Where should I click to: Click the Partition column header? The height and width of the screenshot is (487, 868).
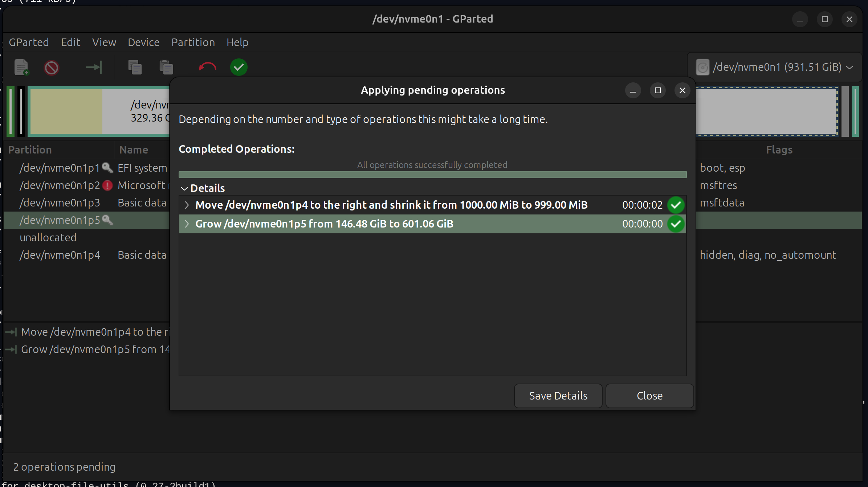tap(30, 150)
